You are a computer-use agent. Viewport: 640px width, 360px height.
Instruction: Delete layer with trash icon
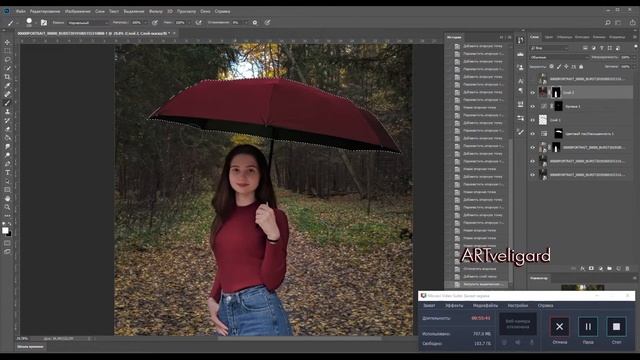(x=627, y=268)
